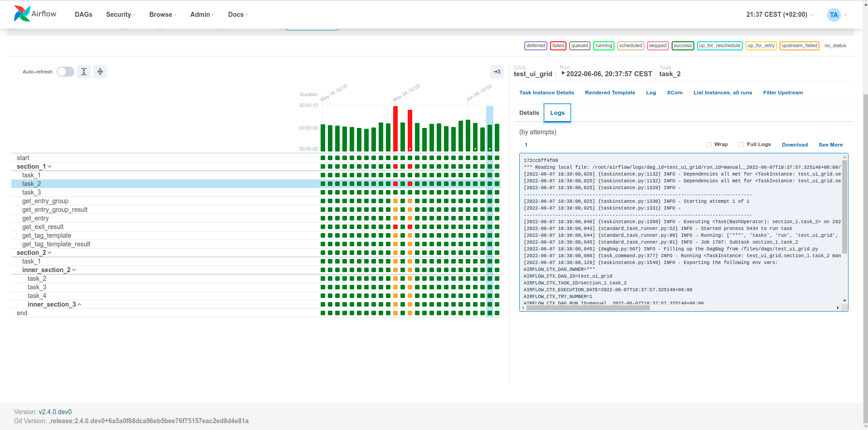Filter by upstream_failed status badge
Image resolution: width=868 pixels, height=430 pixels.
tap(800, 46)
